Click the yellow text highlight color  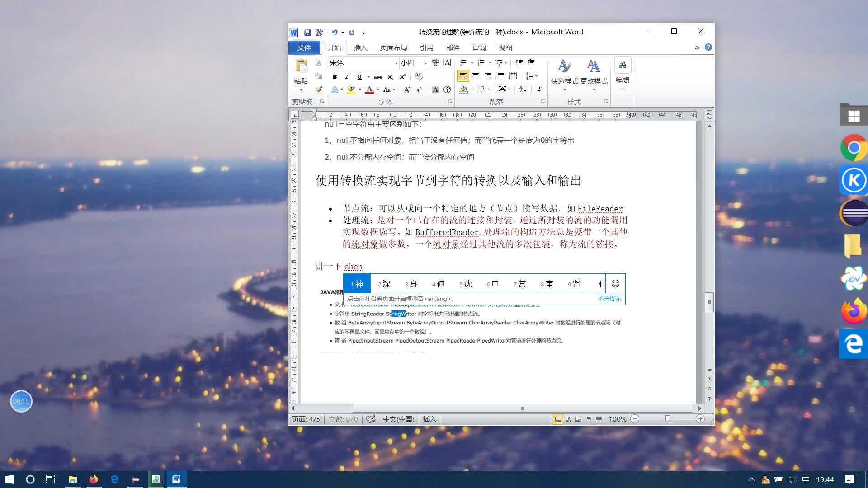click(x=351, y=89)
